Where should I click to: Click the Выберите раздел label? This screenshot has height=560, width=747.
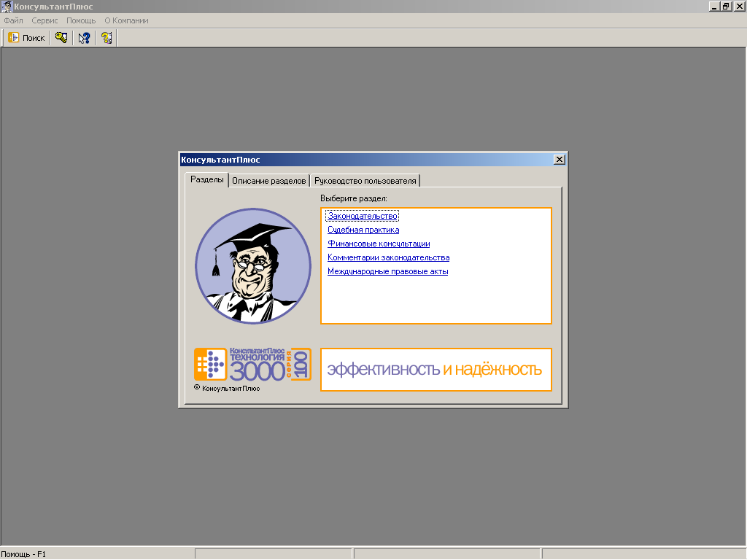354,198
